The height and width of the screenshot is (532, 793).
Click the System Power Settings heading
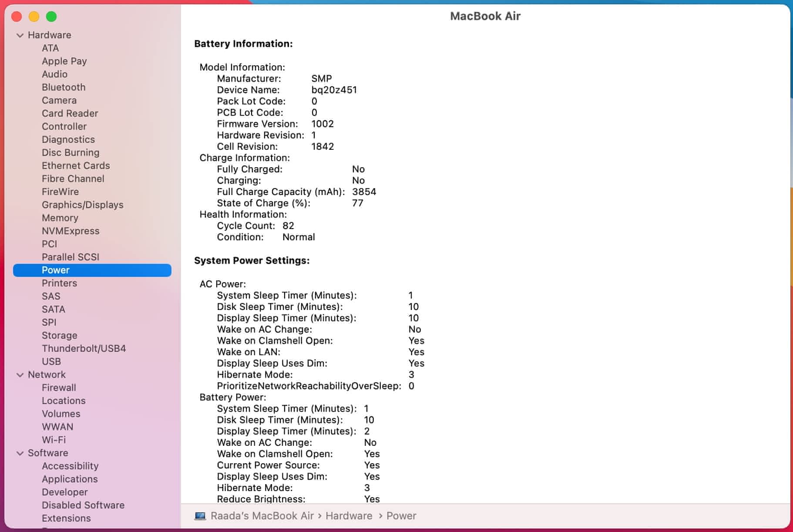[x=252, y=260]
